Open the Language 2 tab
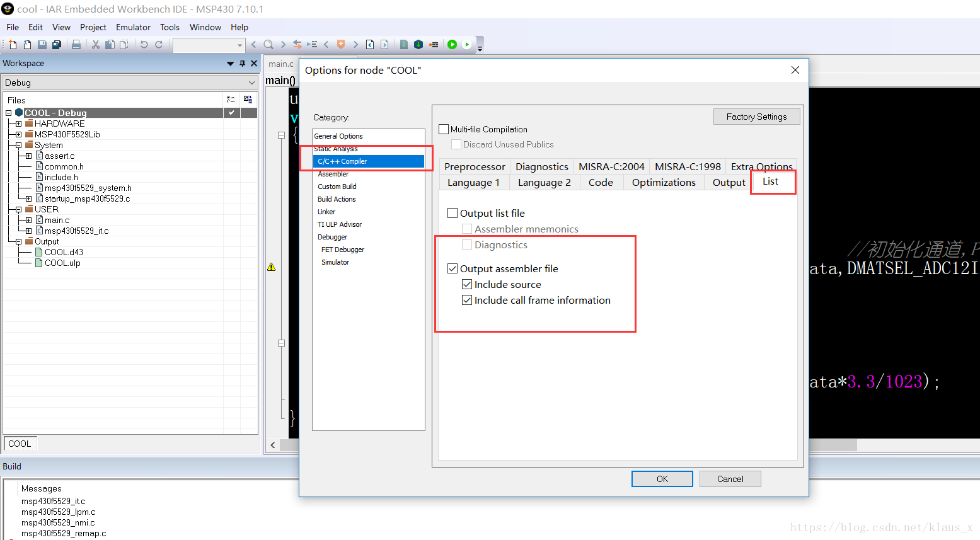 click(x=544, y=182)
